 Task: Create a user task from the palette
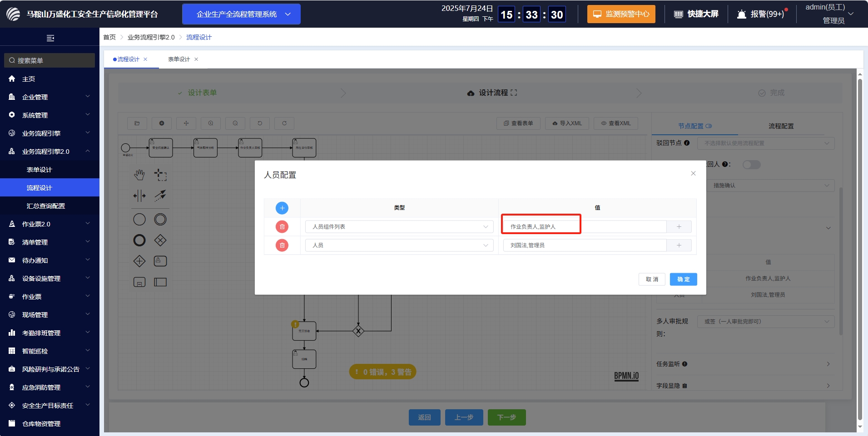(160, 261)
